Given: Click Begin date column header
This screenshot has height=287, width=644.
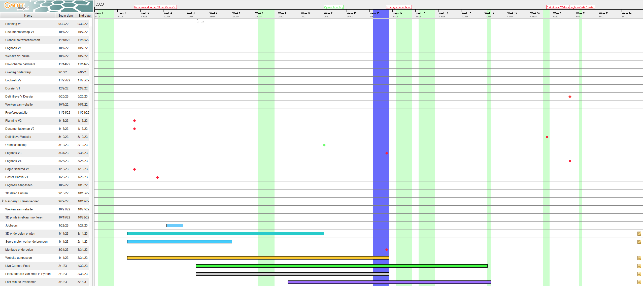Looking at the screenshot, I should pos(65,16).
